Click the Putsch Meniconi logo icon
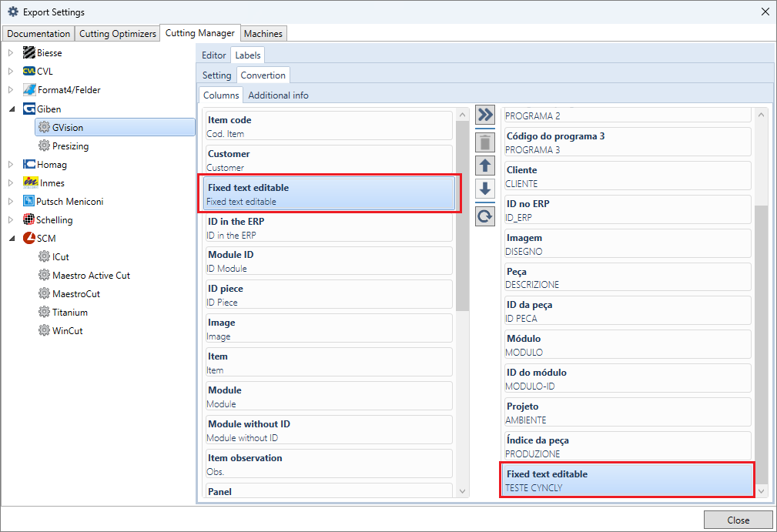This screenshot has width=777, height=532. click(x=28, y=201)
